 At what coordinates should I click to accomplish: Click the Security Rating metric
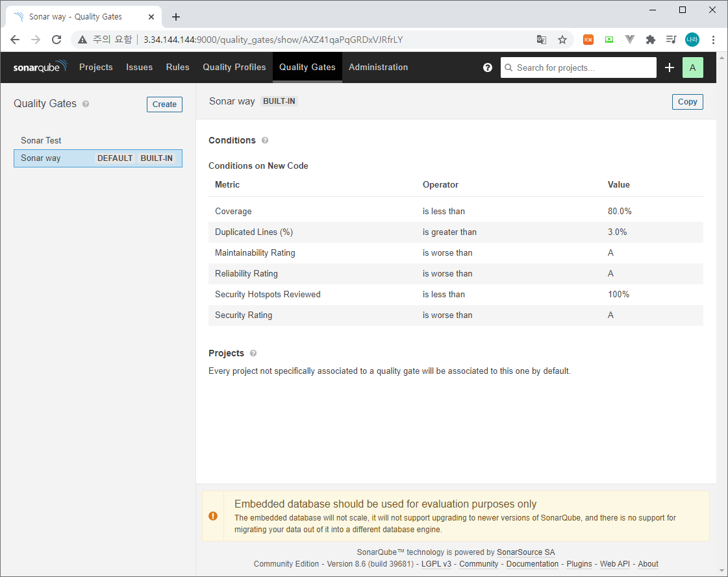244,315
